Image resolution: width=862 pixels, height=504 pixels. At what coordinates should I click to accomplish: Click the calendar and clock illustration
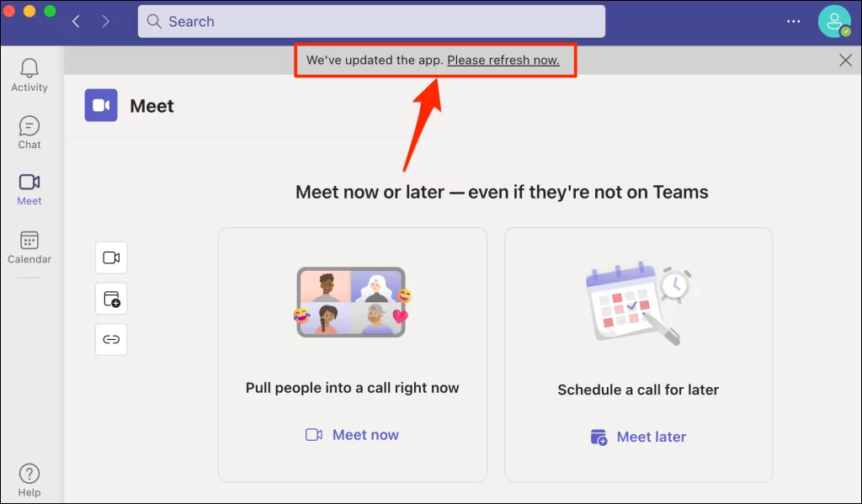[x=638, y=303]
